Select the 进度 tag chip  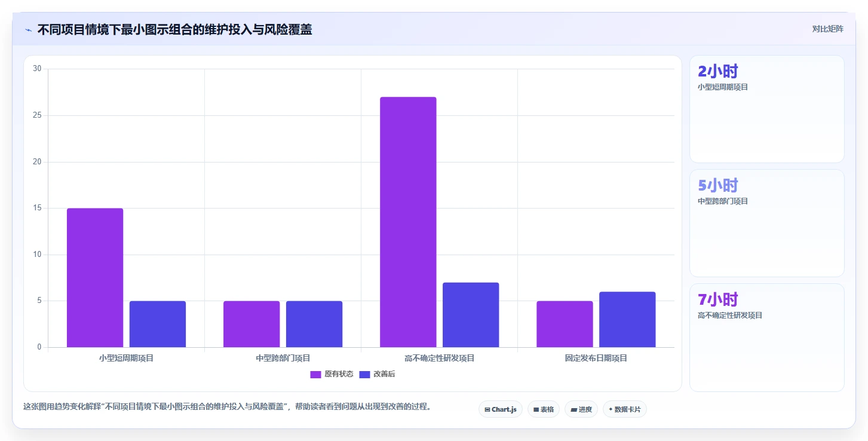(581, 409)
